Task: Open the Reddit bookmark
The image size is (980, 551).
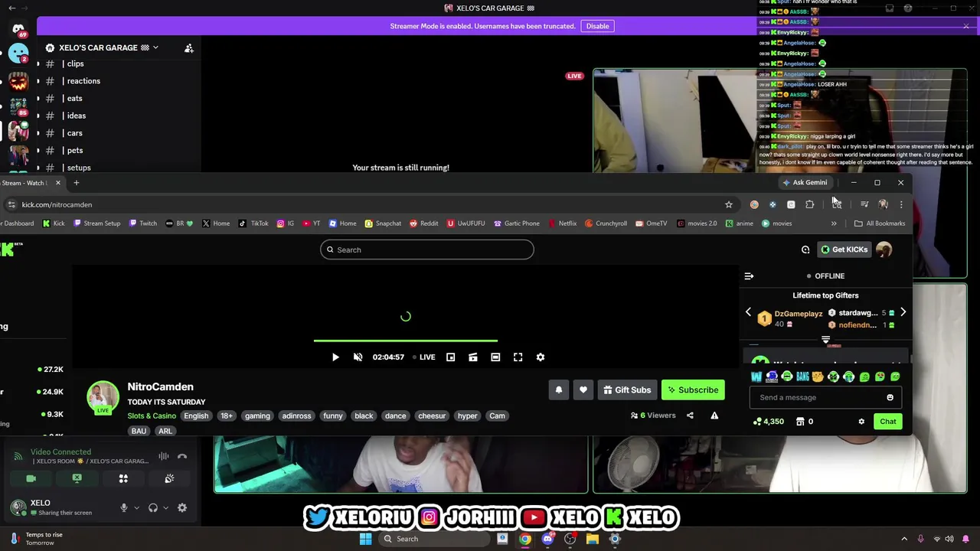Action: [x=423, y=223]
